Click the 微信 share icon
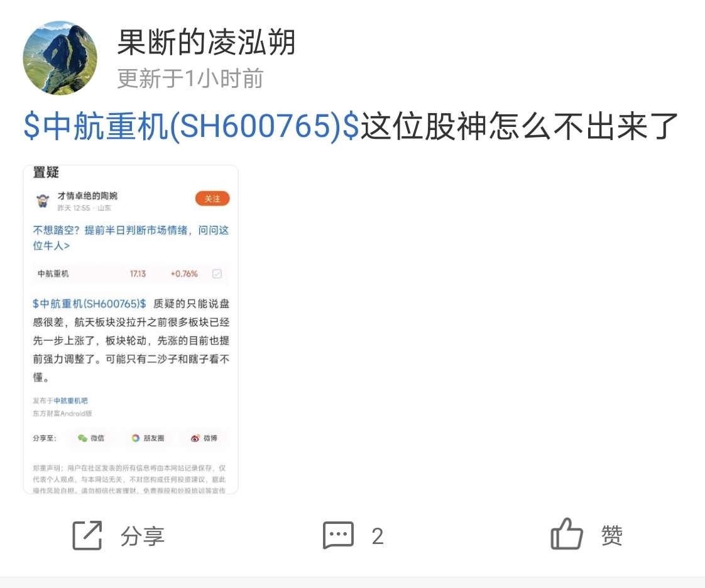This screenshot has height=588, width=705. click(x=91, y=438)
